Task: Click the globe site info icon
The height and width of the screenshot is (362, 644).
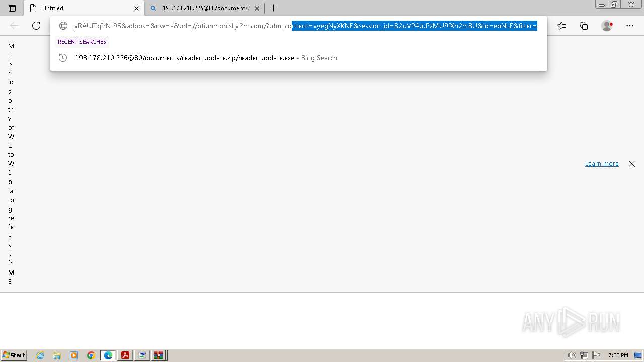Action: [x=63, y=26]
